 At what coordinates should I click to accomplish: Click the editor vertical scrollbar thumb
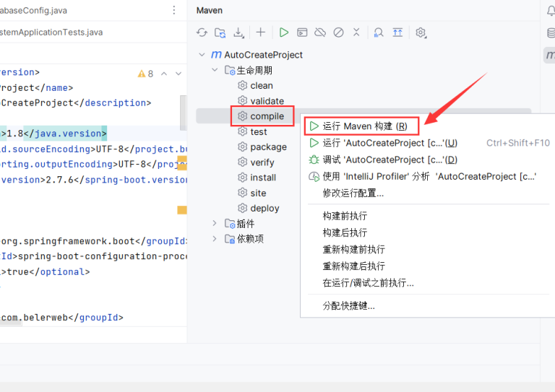coord(183,113)
